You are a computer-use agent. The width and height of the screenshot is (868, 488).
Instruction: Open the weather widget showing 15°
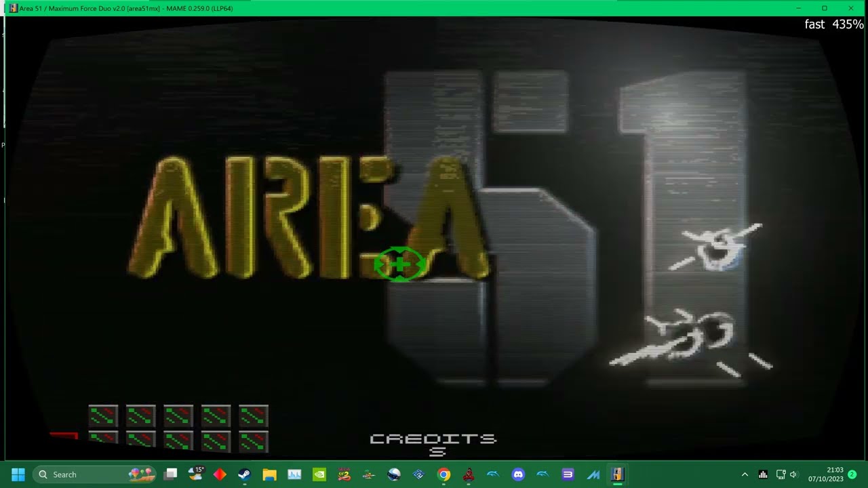pos(196,474)
